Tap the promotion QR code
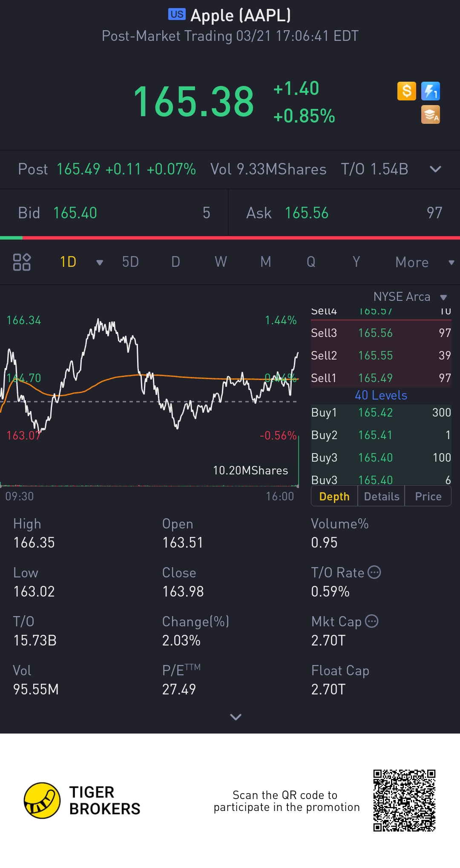The height and width of the screenshot is (868, 460). click(x=404, y=800)
